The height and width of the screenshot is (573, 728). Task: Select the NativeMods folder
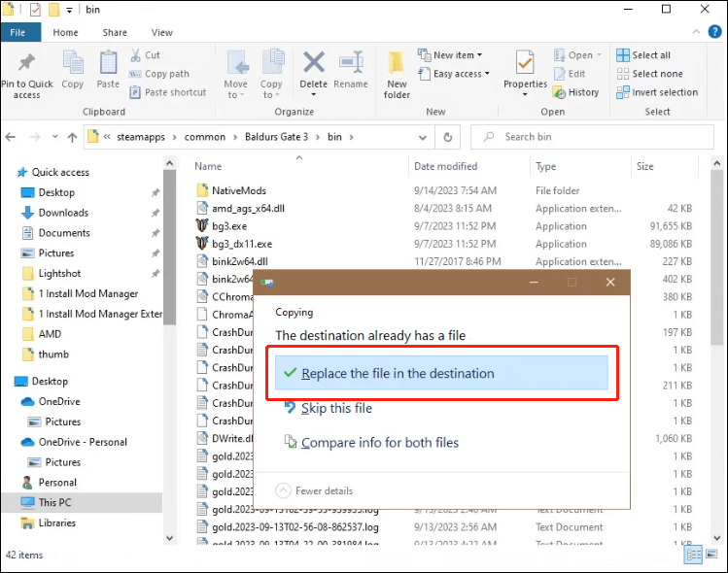click(x=239, y=190)
